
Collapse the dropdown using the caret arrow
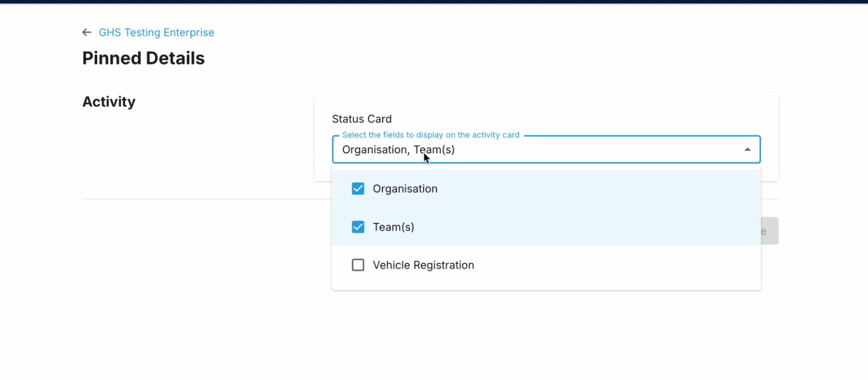coord(747,150)
